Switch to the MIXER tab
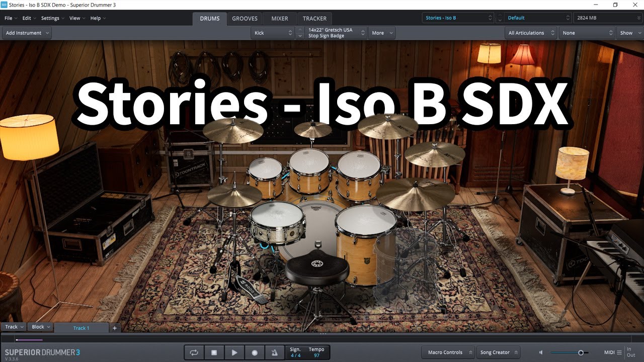Screen dimensions: 644x362 [x=280, y=19]
